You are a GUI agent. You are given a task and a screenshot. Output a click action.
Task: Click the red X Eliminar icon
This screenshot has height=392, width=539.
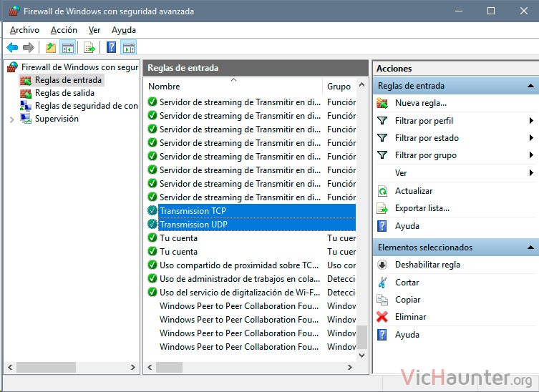coord(382,317)
